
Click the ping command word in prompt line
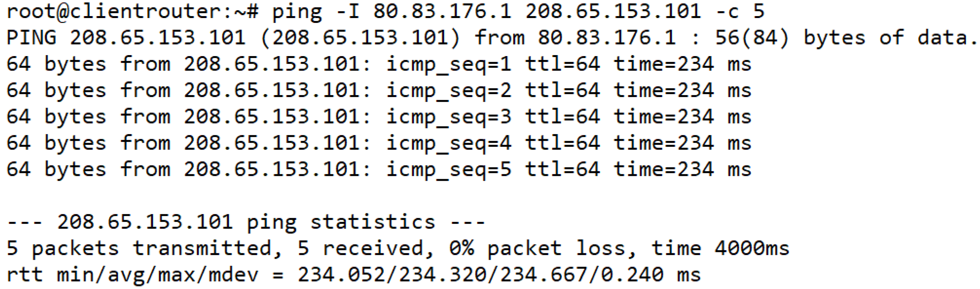point(296,11)
